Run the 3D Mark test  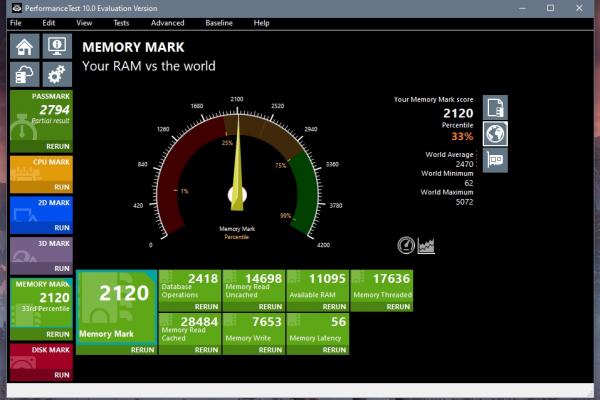point(62,268)
